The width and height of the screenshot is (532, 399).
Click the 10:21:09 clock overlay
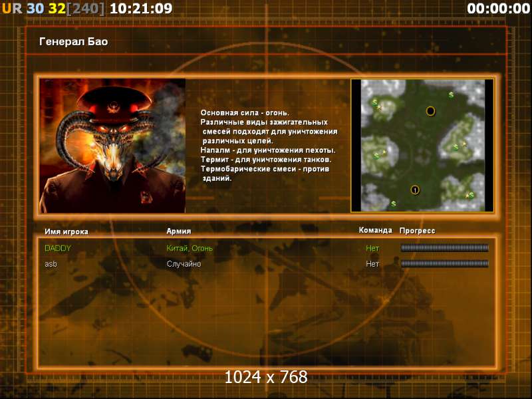pyautogui.click(x=141, y=9)
